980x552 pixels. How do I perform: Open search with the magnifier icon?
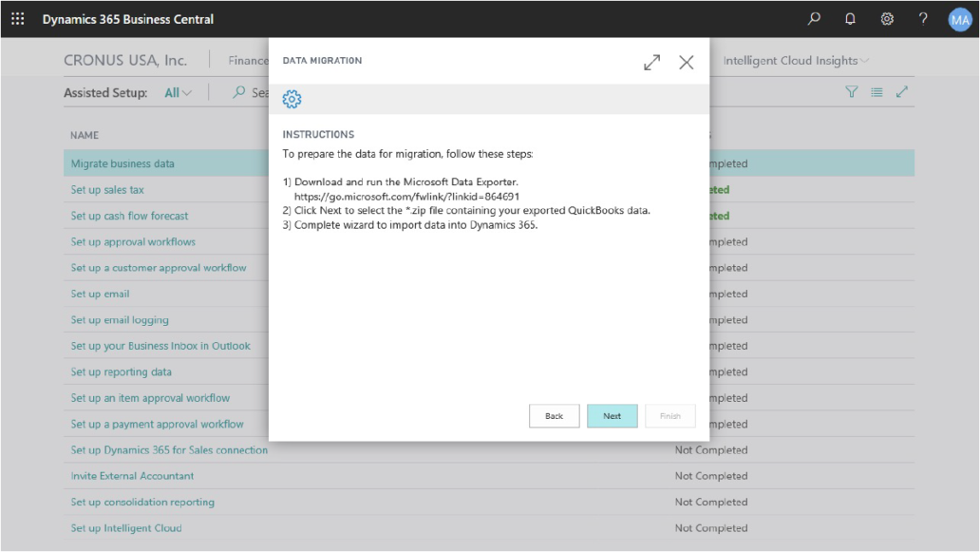812,19
